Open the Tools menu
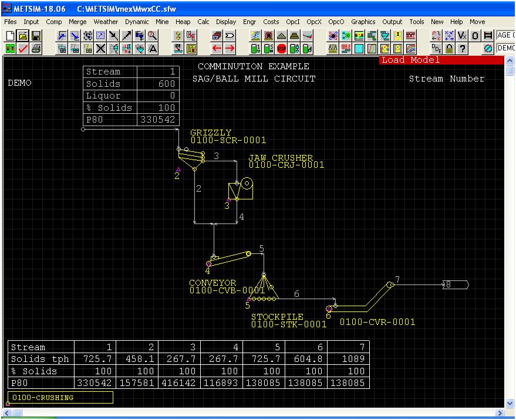The height and width of the screenshot is (420, 516). pyautogui.click(x=417, y=22)
